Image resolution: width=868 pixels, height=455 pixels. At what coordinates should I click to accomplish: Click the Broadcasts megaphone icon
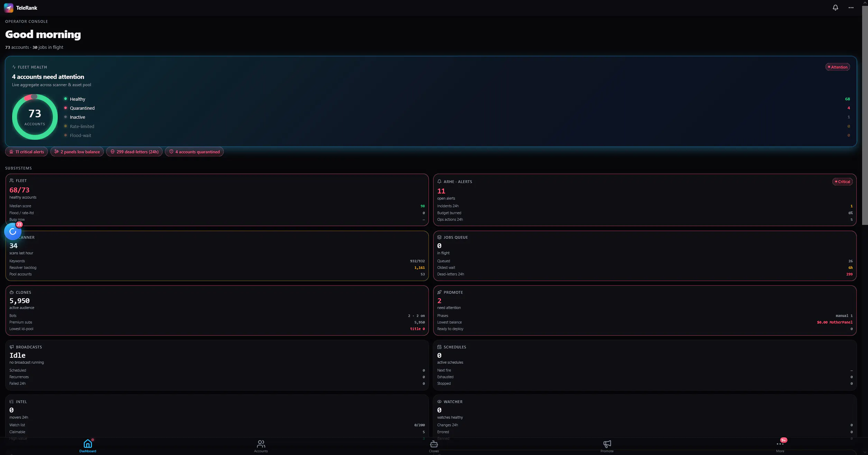click(12, 347)
